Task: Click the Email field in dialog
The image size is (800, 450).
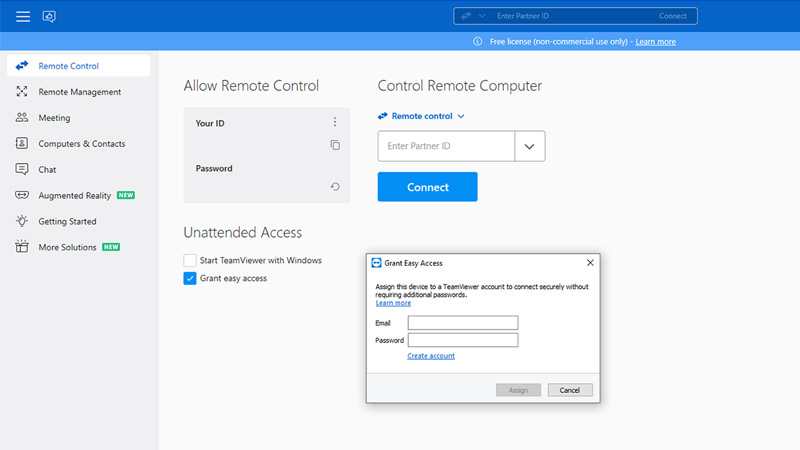Action: (x=463, y=322)
